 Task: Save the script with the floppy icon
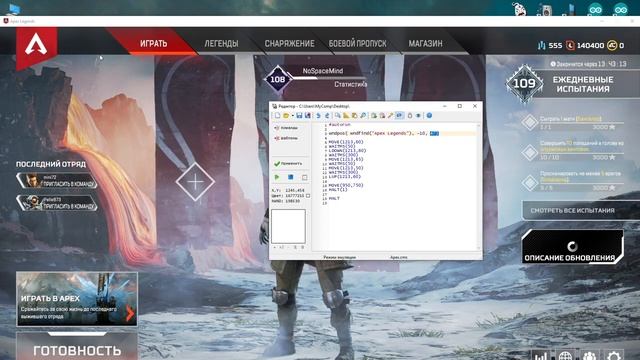coord(299,116)
